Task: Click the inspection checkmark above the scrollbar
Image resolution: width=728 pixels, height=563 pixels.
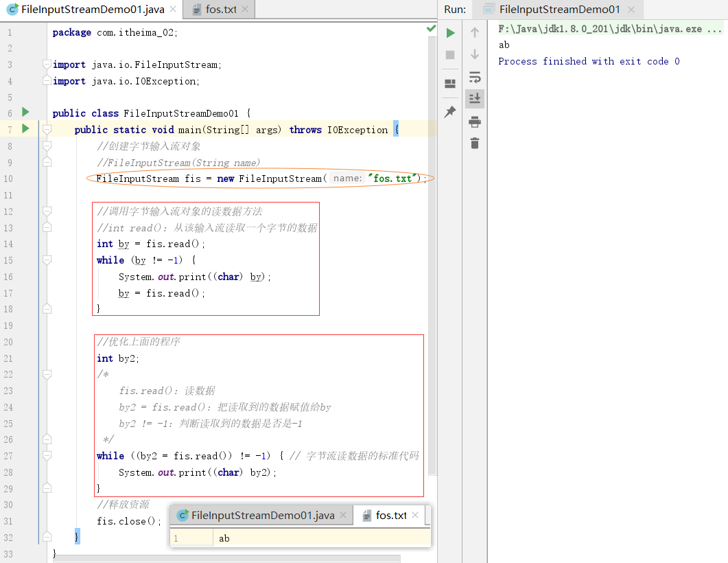Action: [431, 27]
